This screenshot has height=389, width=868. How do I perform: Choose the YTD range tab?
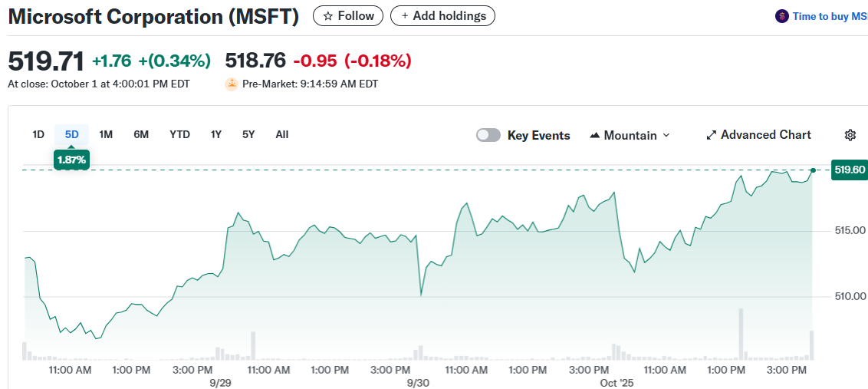coord(179,134)
